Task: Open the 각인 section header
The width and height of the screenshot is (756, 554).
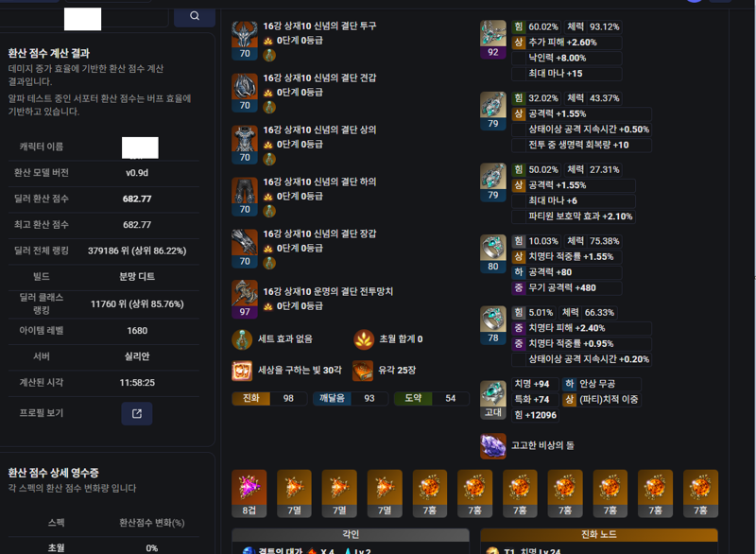Action: tap(351, 535)
